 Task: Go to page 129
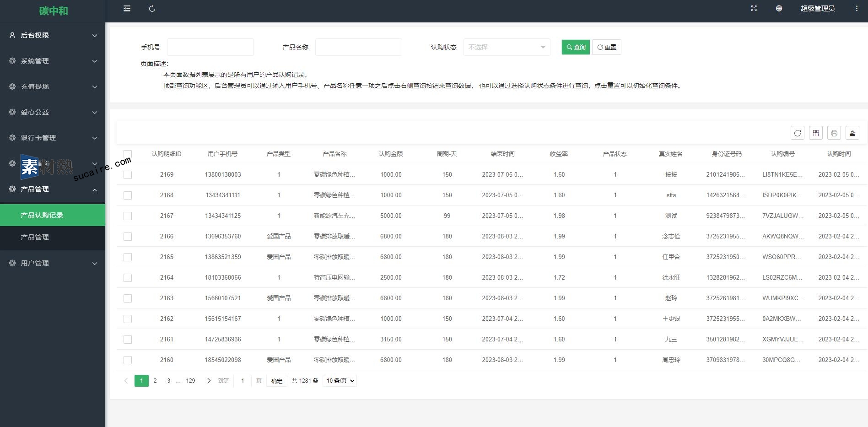191,381
